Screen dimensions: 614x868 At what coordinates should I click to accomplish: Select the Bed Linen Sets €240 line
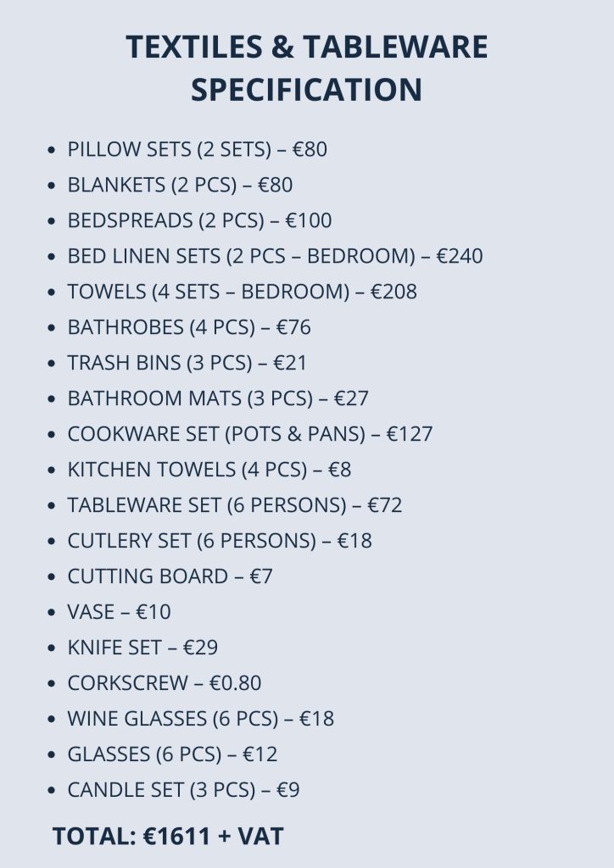[275, 257]
